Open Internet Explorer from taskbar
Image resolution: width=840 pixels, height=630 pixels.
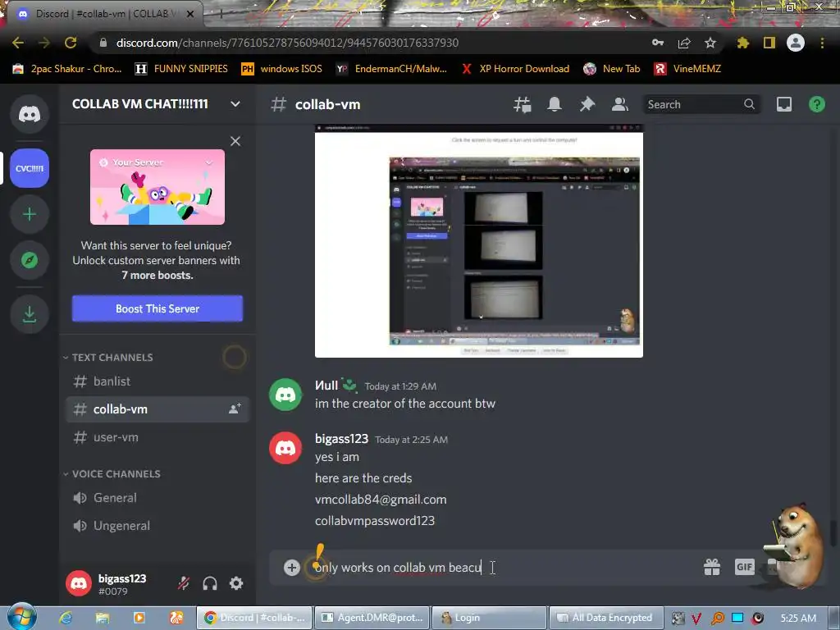pos(66,618)
